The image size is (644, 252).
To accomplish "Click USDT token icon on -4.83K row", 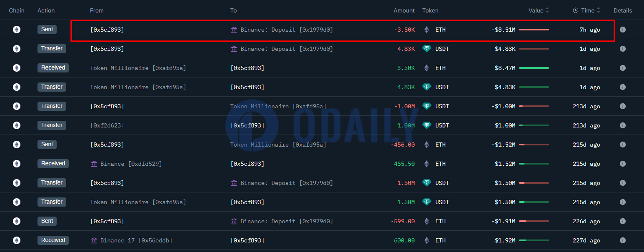I will [427, 49].
